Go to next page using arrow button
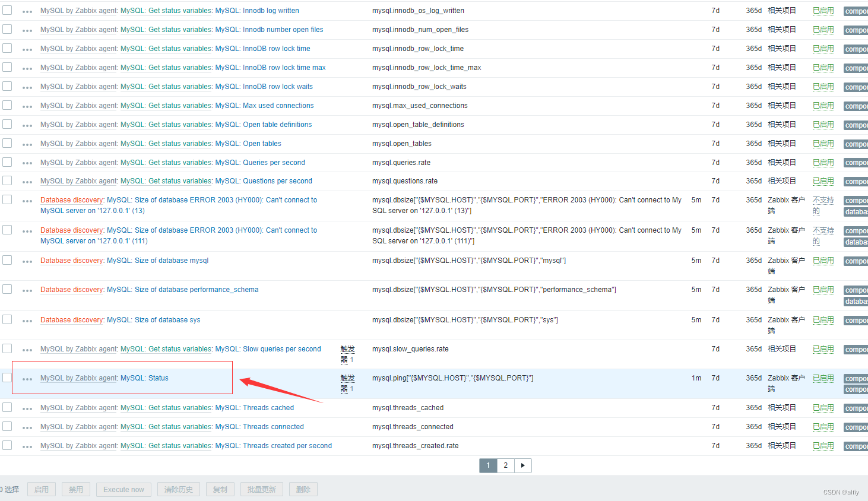Image resolution: width=868 pixels, height=501 pixels. point(522,465)
